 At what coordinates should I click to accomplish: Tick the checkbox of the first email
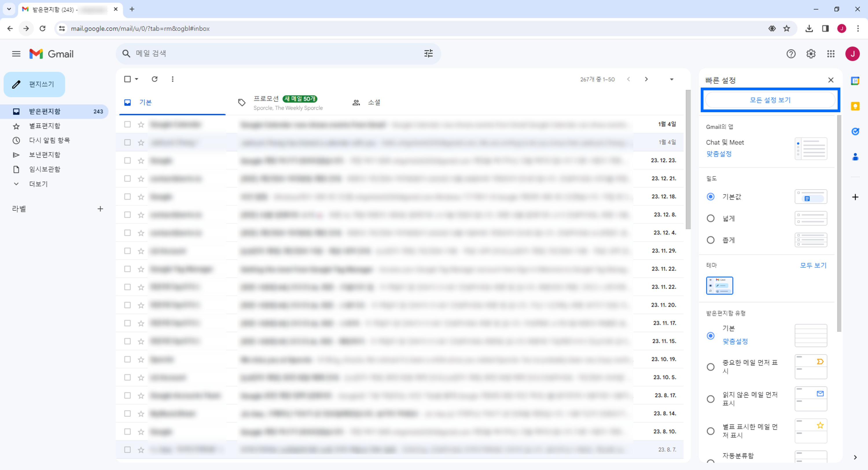[127, 124]
